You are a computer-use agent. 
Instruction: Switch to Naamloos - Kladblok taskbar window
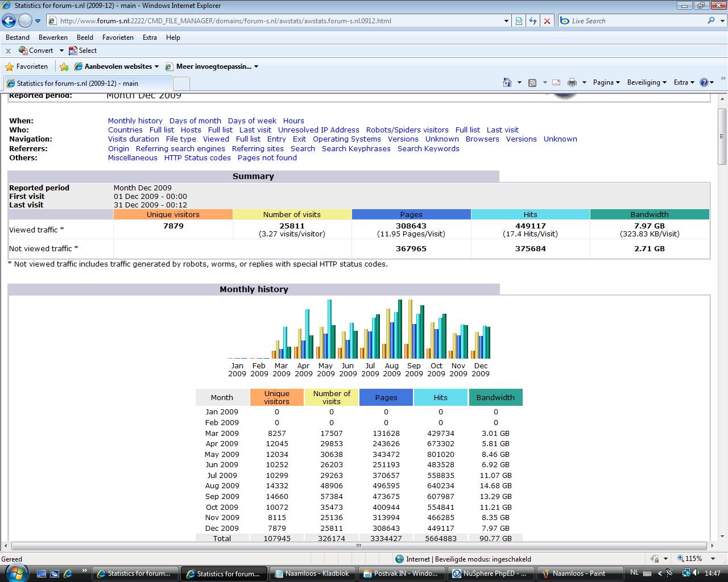[x=312, y=573]
